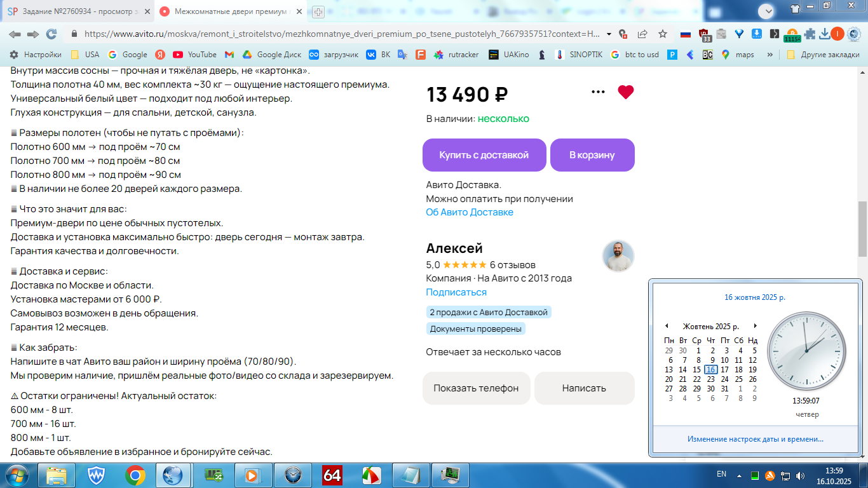Open three-dot more options menu near price
This screenshot has height=488, width=868.
[x=598, y=92]
